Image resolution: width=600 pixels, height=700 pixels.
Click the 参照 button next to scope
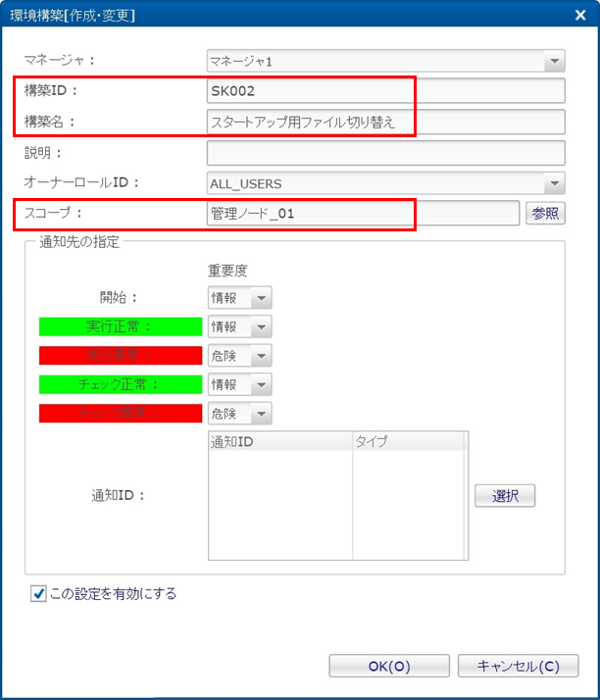coord(545,213)
